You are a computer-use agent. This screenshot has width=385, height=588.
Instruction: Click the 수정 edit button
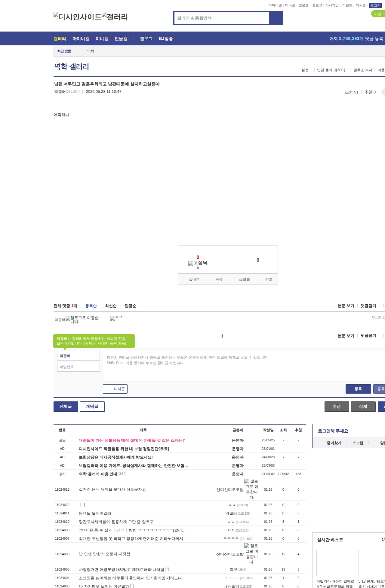(x=337, y=407)
